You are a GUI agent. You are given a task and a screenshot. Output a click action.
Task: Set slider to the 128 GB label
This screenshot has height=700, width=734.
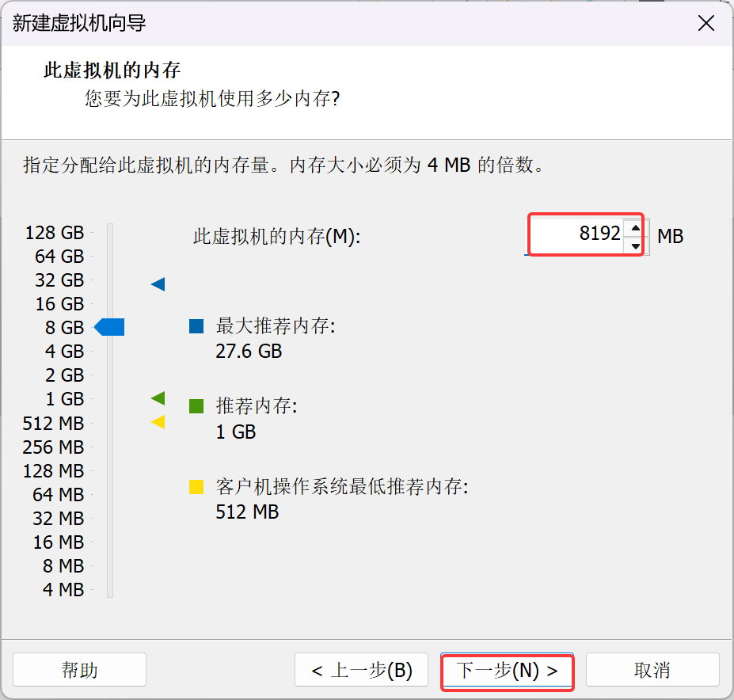[55, 233]
